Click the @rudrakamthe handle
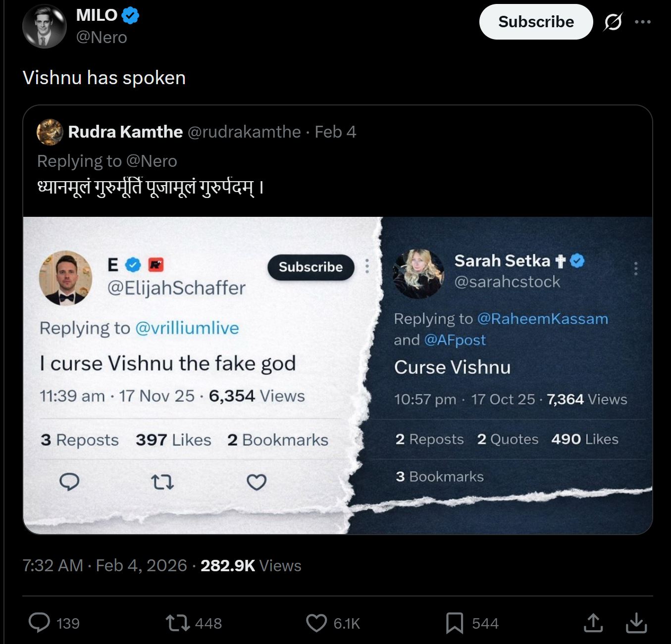The height and width of the screenshot is (644, 671). pyautogui.click(x=245, y=132)
